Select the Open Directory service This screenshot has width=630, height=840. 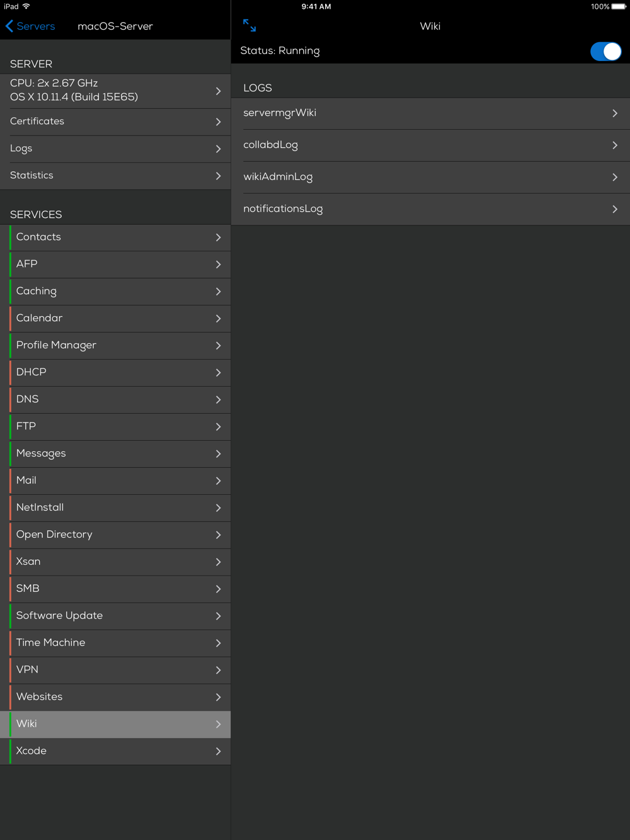(x=54, y=535)
